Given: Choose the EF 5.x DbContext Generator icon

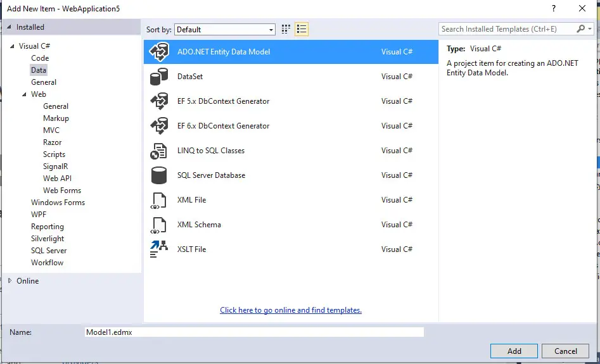Looking at the screenshot, I should [158, 101].
